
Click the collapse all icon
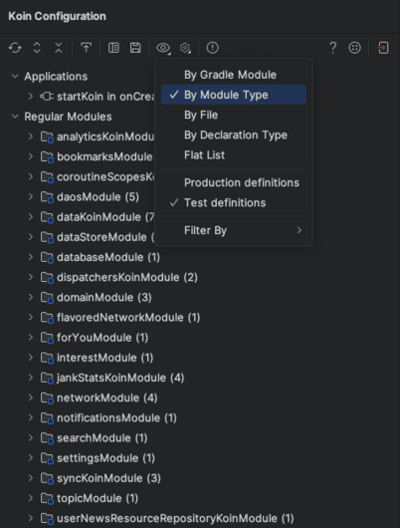(x=59, y=48)
